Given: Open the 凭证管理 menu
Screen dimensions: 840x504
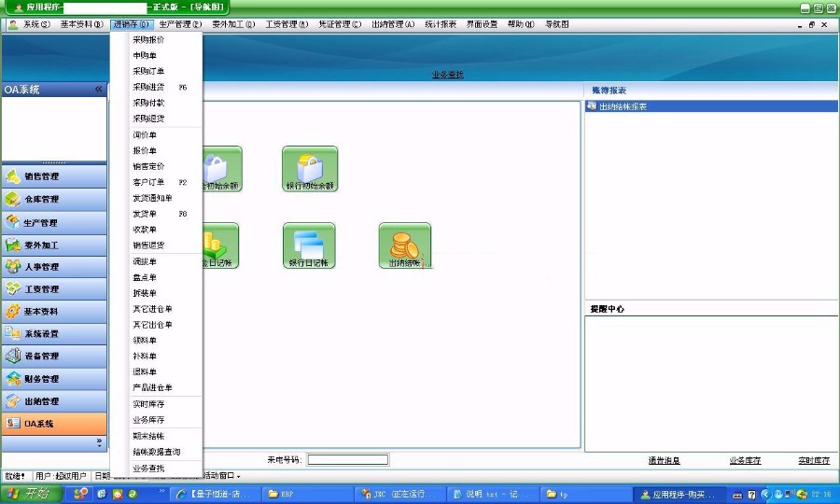Looking at the screenshot, I should tap(340, 24).
